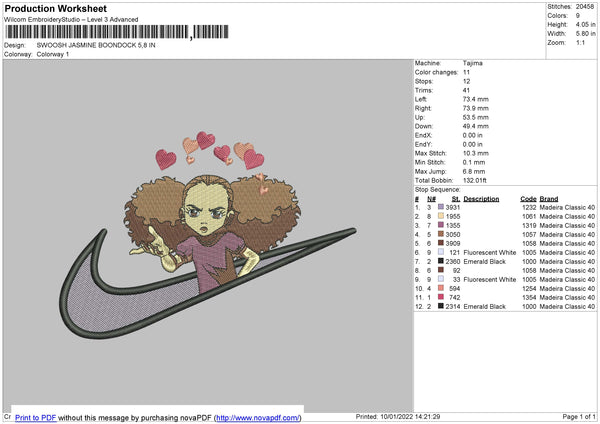This screenshot has height=424, width=600.
Task: Click the 'St.' column header
Action: (456, 199)
